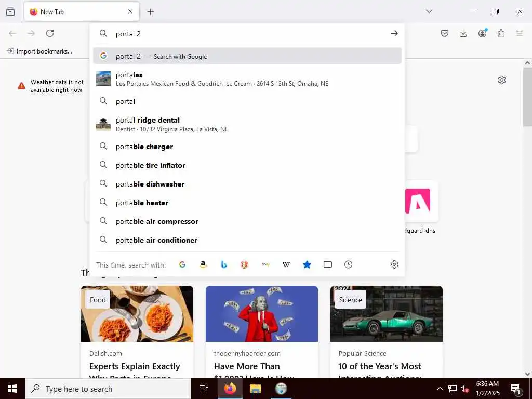Go forward one page
The width and height of the screenshot is (532, 399).
pyautogui.click(x=31, y=33)
